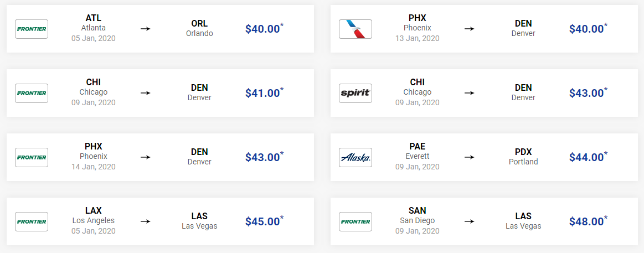The image size is (644, 253).
Task: Click the $43.00 Spirit fare to Denver
Action: point(588,92)
